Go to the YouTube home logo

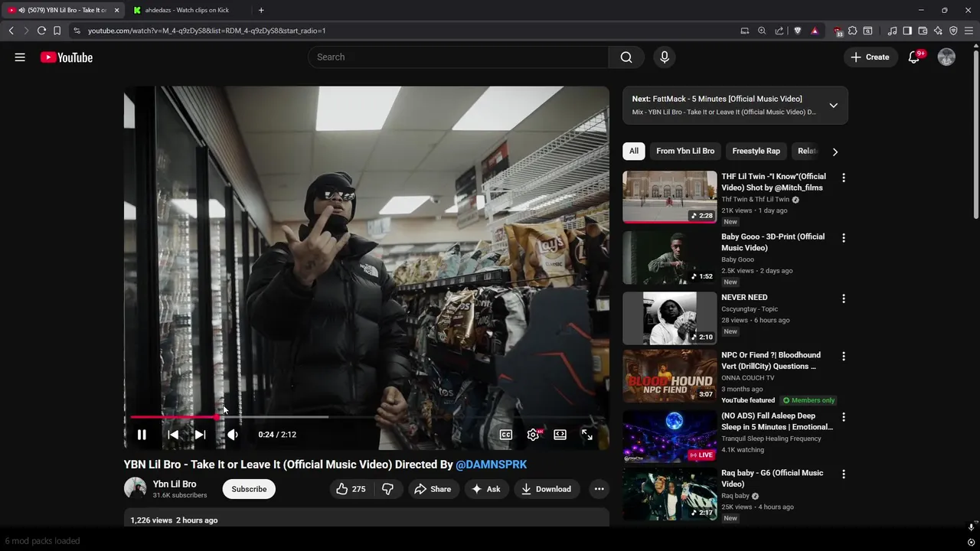coord(67,57)
